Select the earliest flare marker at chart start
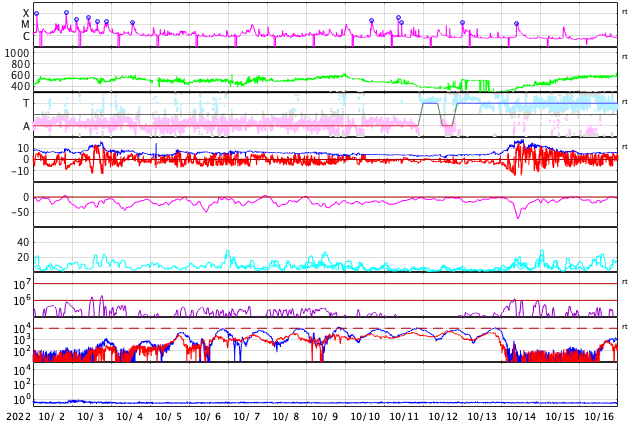 (x=36, y=14)
